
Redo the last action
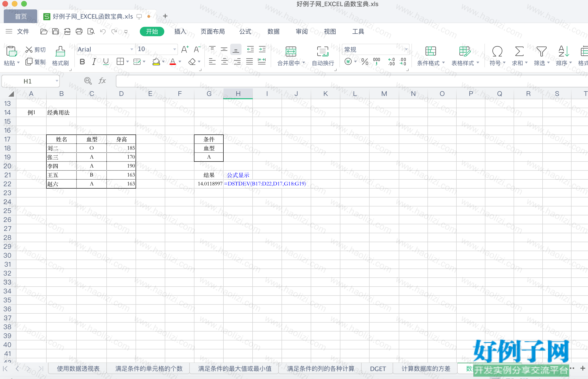114,31
